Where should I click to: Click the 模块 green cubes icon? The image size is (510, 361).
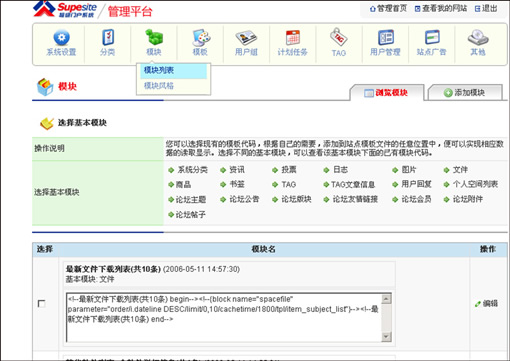coord(154,37)
